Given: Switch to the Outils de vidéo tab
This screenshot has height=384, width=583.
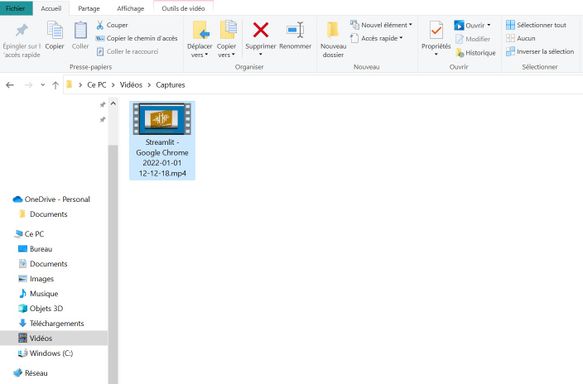Looking at the screenshot, I should click(183, 8).
